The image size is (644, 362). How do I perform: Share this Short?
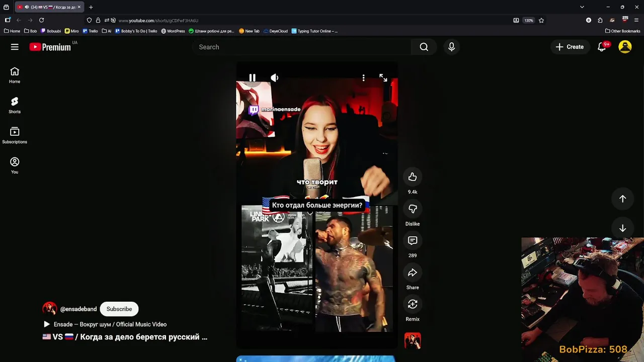coord(413,273)
